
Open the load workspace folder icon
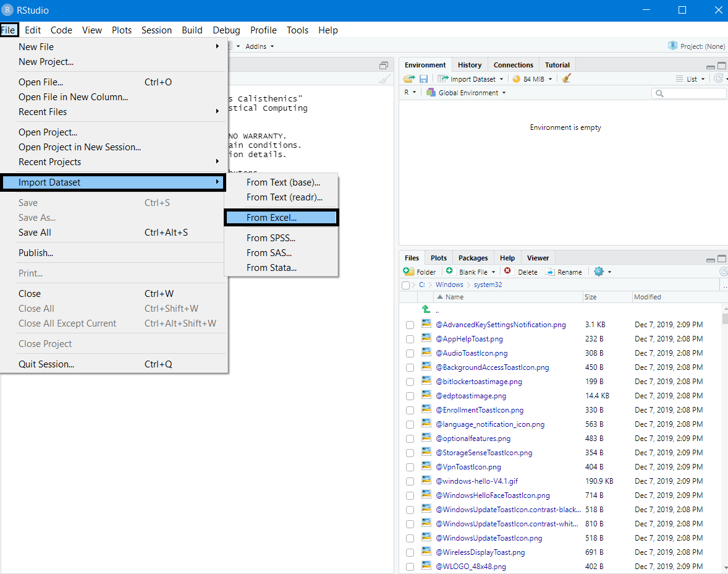(408, 79)
